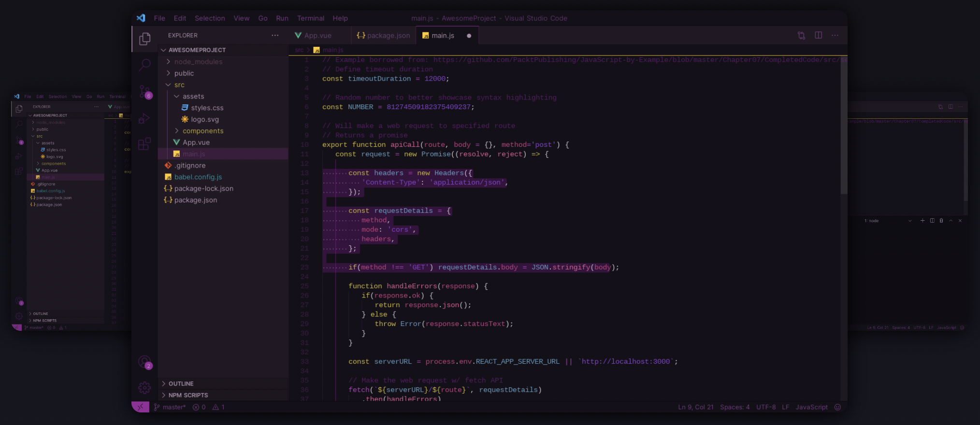
Task: Open the Run menu
Action: point(282,18)
